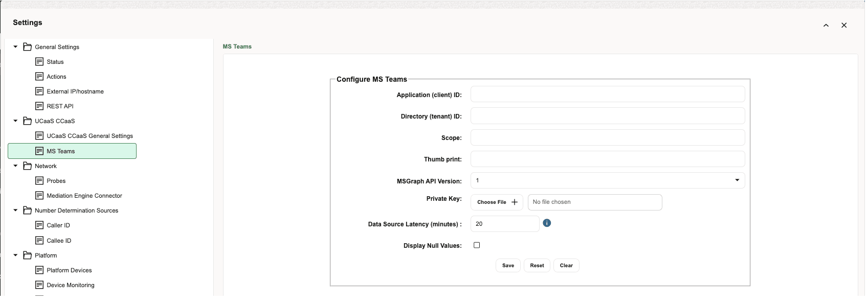This screenshot has height=304, width=868.
Task: Click the Number Determination Sources label
Action: (76, 211)
